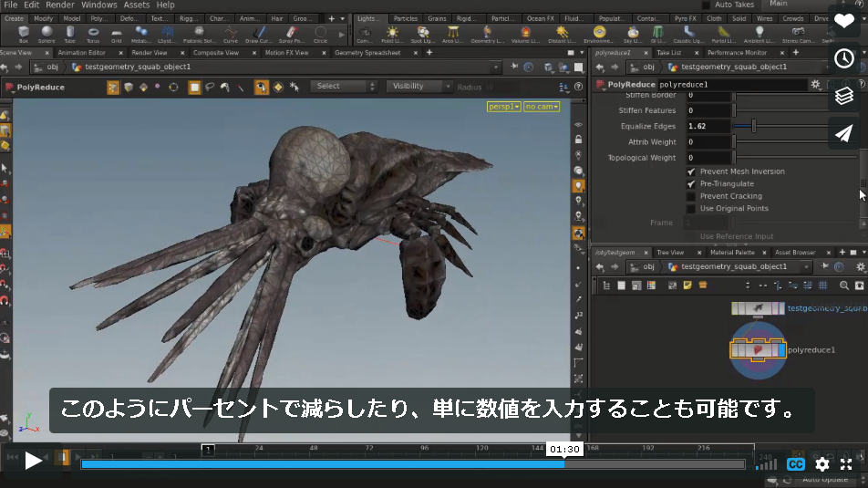Open the Visibility dropdown
Image resolution: width=868 pixels, height=488 pixels.
419,87
